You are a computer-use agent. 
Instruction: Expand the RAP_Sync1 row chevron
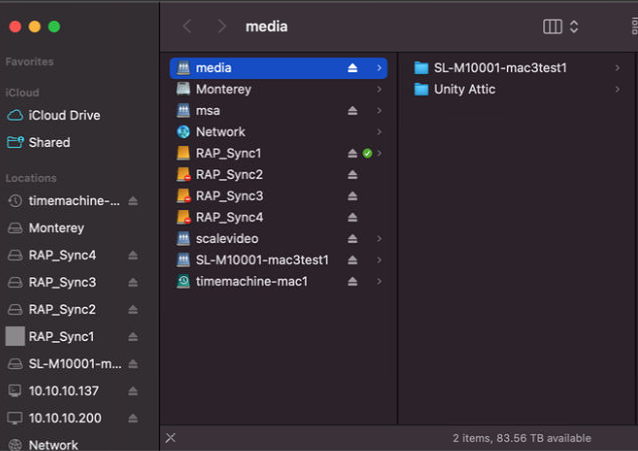click(379, 153)
